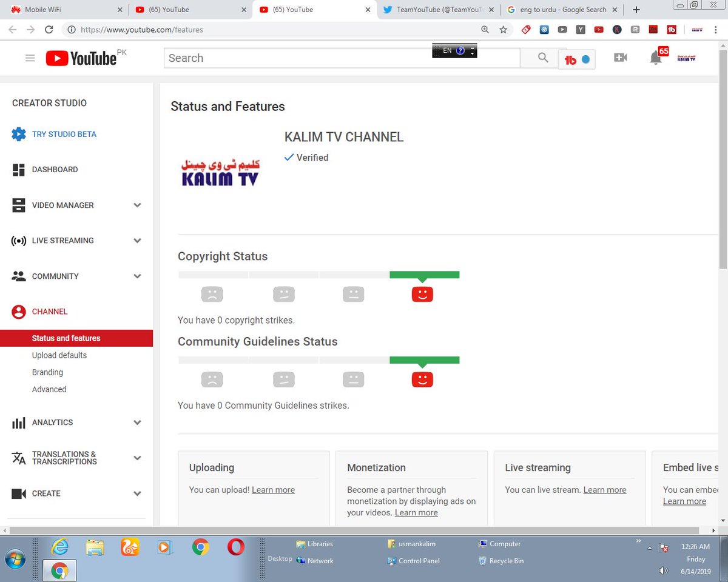Open the notifications bell showing 65
Screen dimensions: 728x582
coord(656,58)
